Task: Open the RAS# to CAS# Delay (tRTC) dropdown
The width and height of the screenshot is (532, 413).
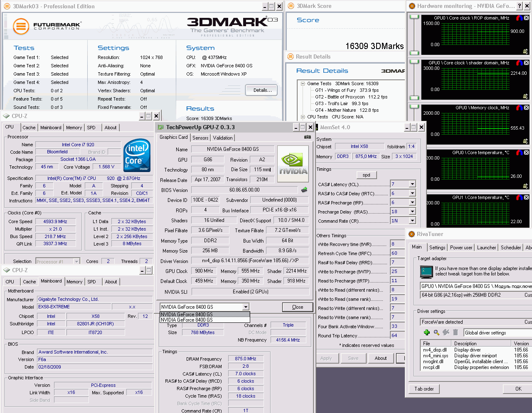Action: coord(412,193)
